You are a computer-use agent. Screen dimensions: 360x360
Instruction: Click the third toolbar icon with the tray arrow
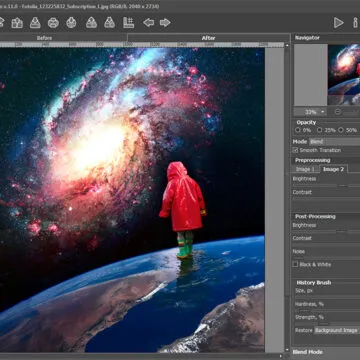35,23
